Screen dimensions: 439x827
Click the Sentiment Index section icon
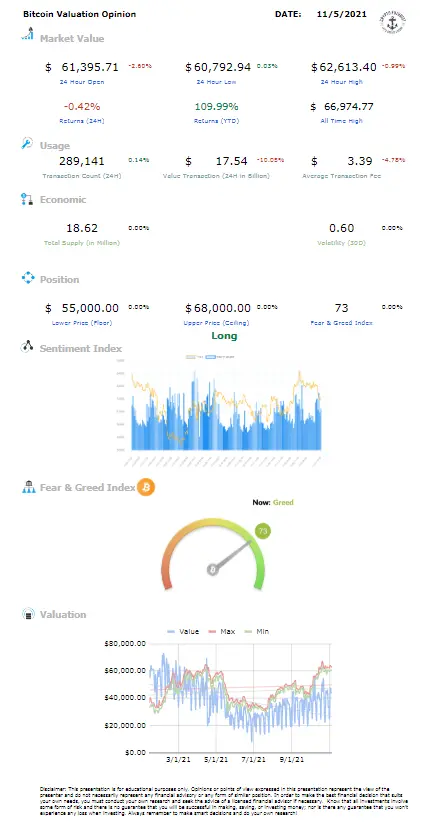point(27,348)
